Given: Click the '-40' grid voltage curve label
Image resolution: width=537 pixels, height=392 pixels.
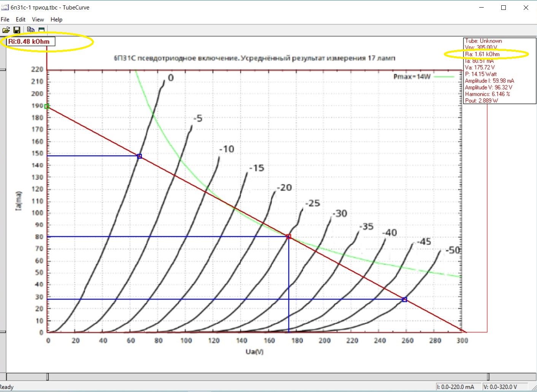Looking at the screenshot, I should coord(389,232).
